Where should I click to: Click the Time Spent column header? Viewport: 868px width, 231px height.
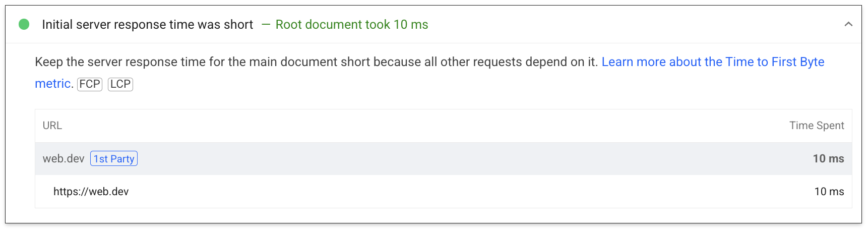click(816, 126)
